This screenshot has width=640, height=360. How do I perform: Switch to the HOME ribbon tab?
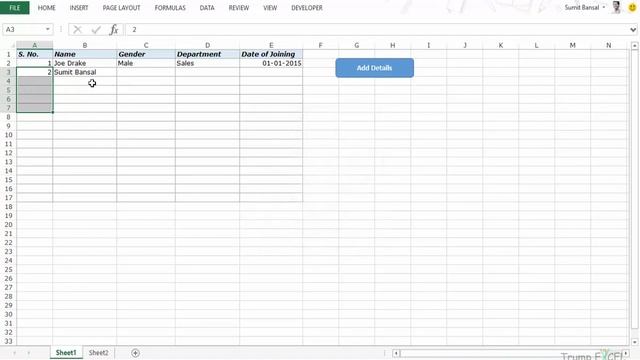point(47,8)
